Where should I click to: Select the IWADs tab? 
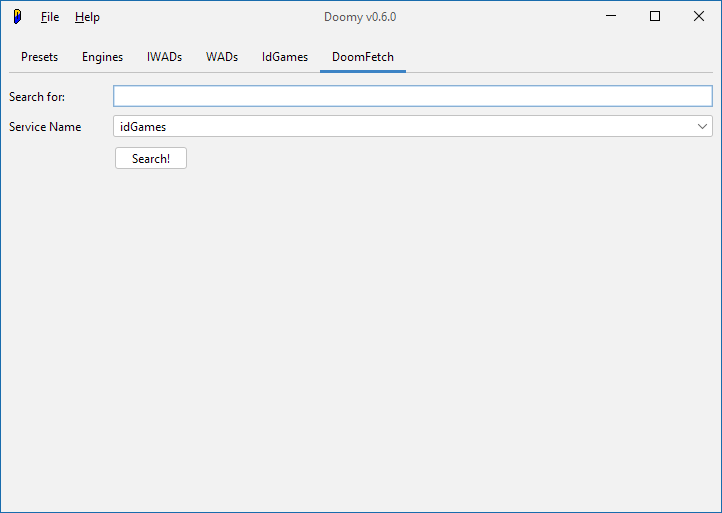[164, 57]
